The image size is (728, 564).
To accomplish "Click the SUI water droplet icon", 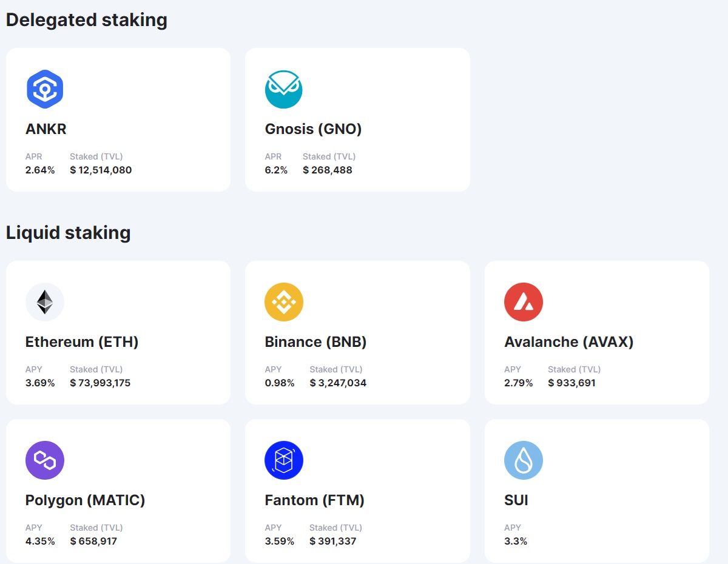I will click(523, 460).
